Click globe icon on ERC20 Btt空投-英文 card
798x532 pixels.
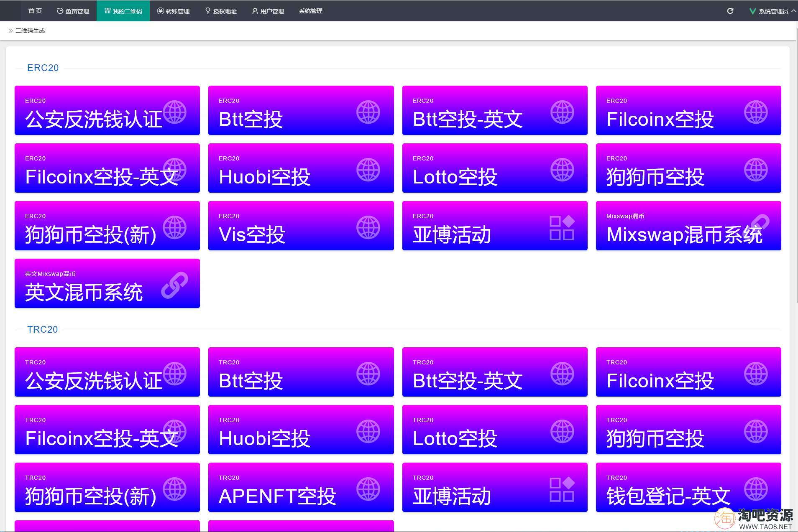coord(563,112)
